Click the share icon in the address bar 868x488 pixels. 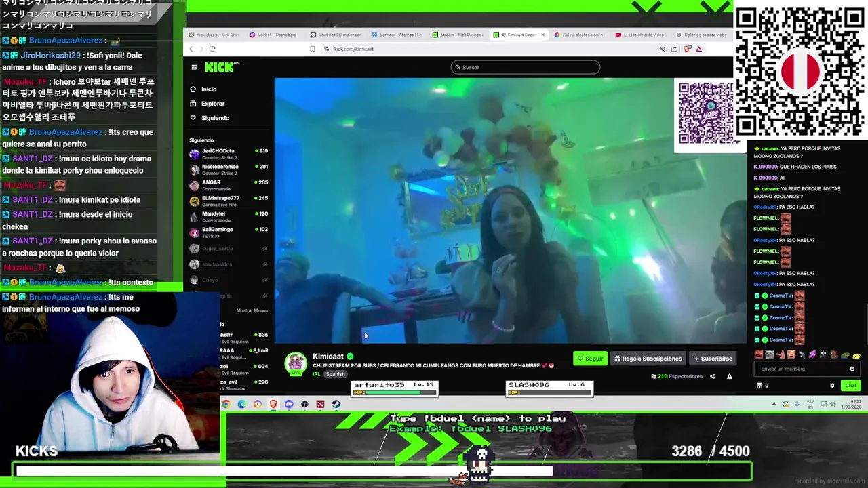pyautogui.click(x=674, y=49)
